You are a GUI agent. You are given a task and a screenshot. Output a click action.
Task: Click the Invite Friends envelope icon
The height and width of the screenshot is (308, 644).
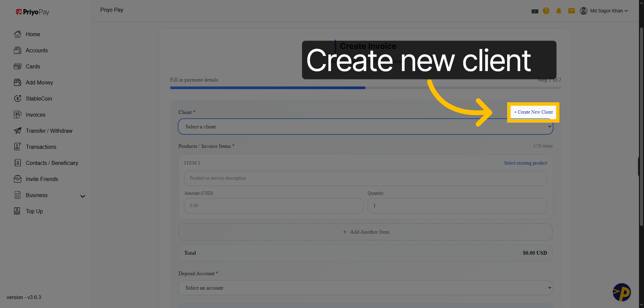17,179
